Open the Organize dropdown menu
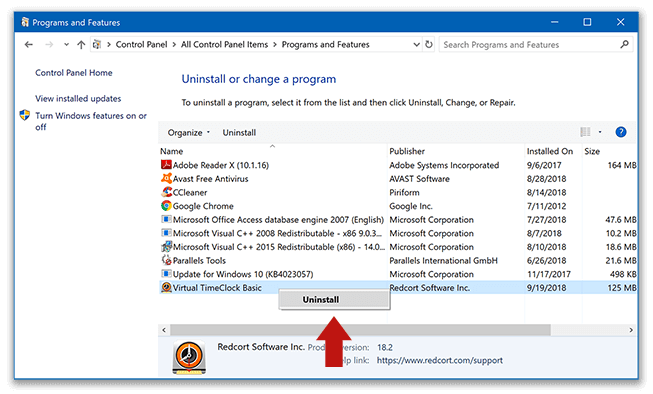The image size is (653, 394). tap(189, 132)
